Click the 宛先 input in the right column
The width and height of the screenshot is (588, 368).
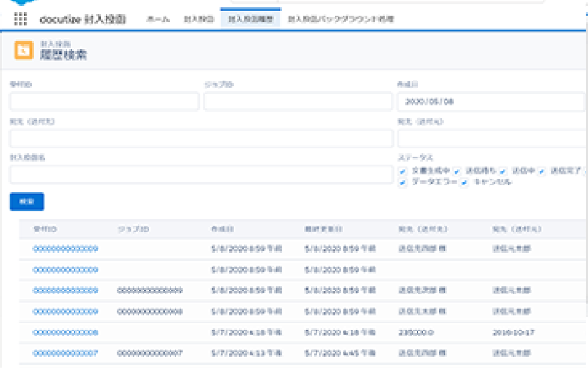coord(492,139)
